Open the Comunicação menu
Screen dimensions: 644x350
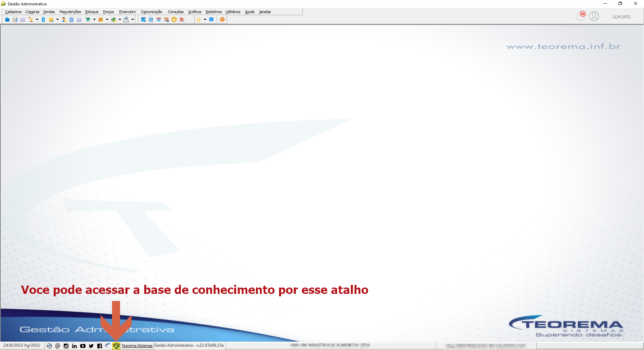[152, 12]
